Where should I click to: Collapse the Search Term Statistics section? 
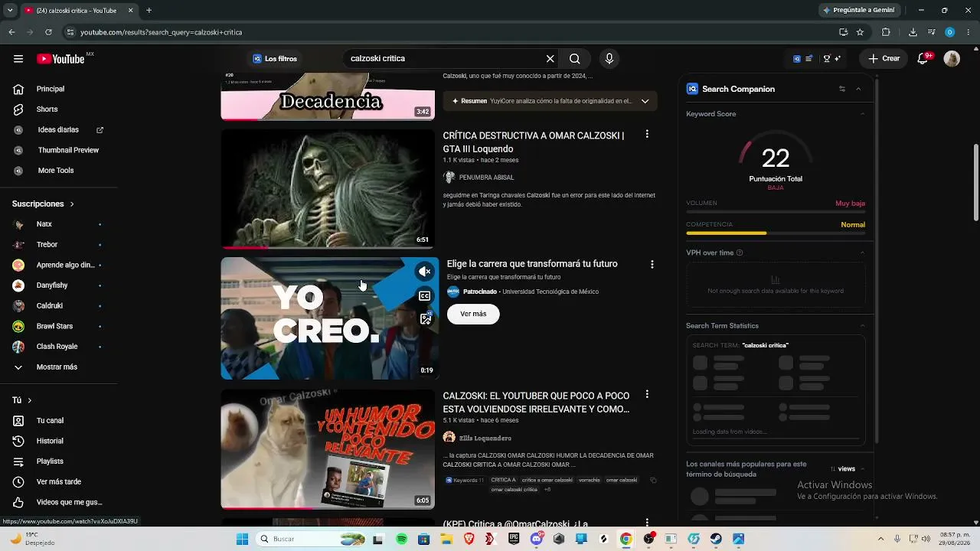(862, 326)
